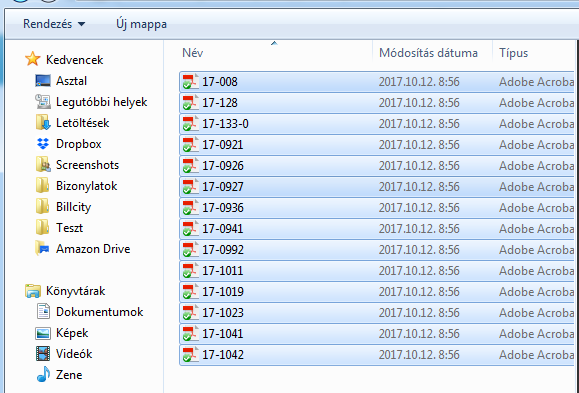The width and height of the screenshot is (579, 393).
Task: Click the Könyvtárak libraries icon
Action: coord(33,291)
